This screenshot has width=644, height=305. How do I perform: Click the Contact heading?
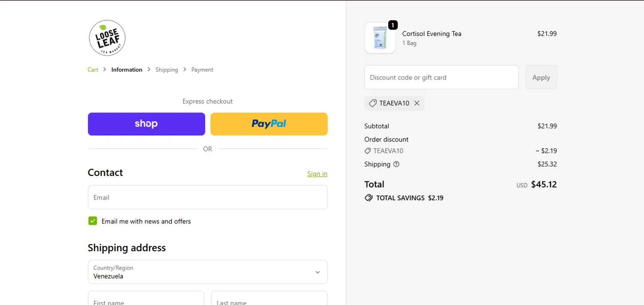click(x=105, y=172)
